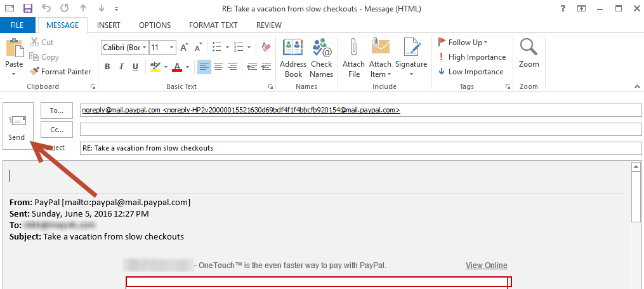Apply a numbered list

pyautogui.click(x=239, y=47)
